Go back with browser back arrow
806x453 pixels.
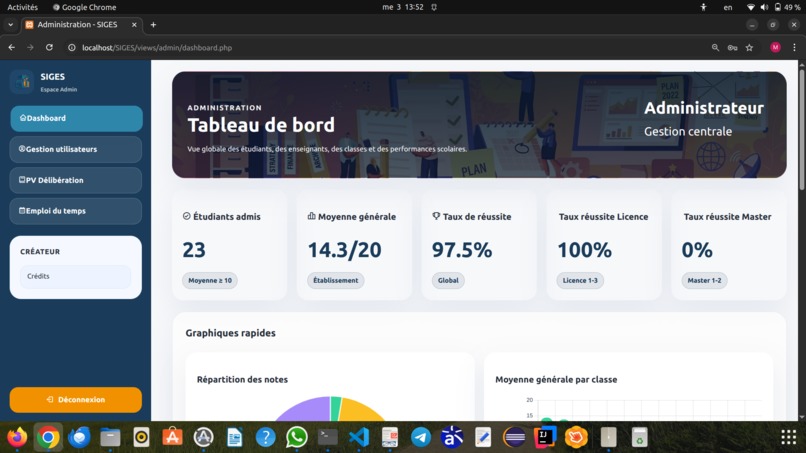click(12, 47)
